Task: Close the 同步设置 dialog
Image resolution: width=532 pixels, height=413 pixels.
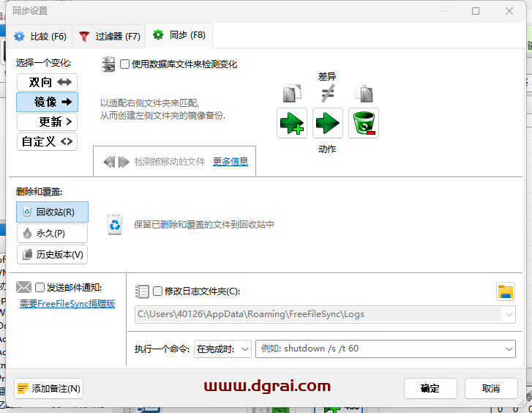Action: [x=509, y=11]
